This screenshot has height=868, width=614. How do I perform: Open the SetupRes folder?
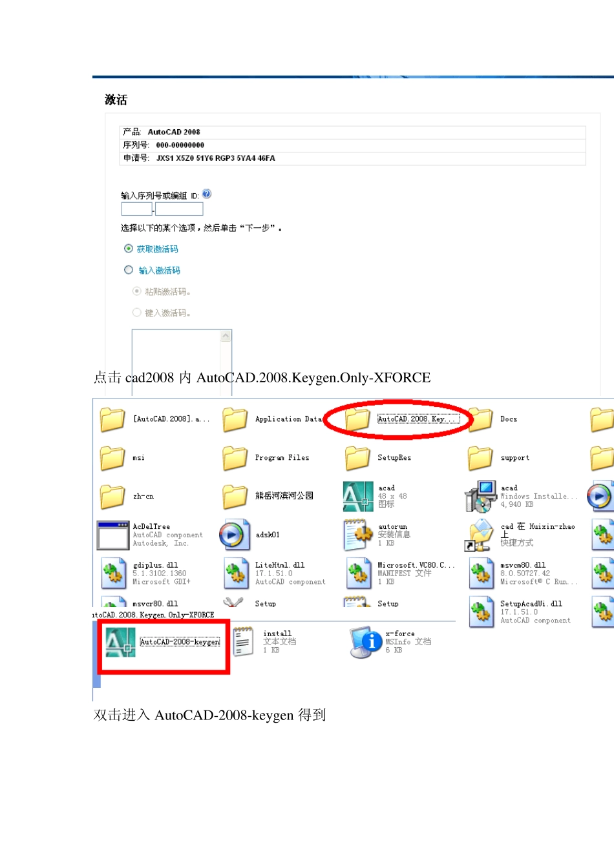(377, 458)
